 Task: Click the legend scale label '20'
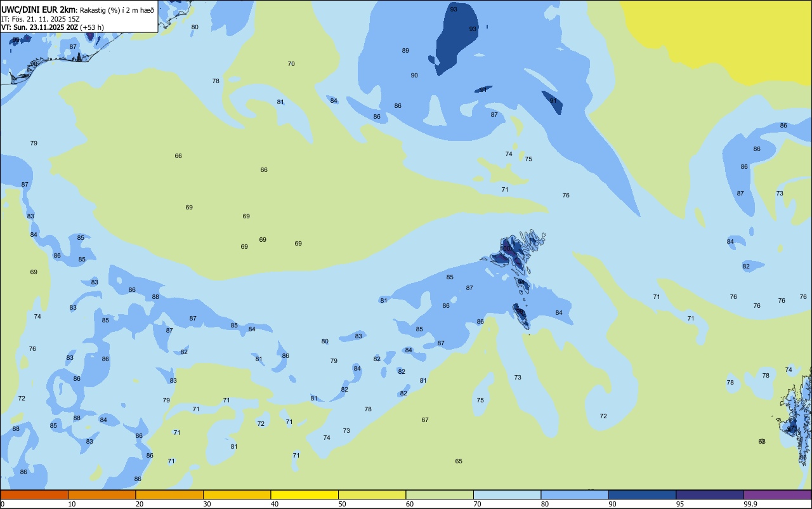tap(140, 504)
